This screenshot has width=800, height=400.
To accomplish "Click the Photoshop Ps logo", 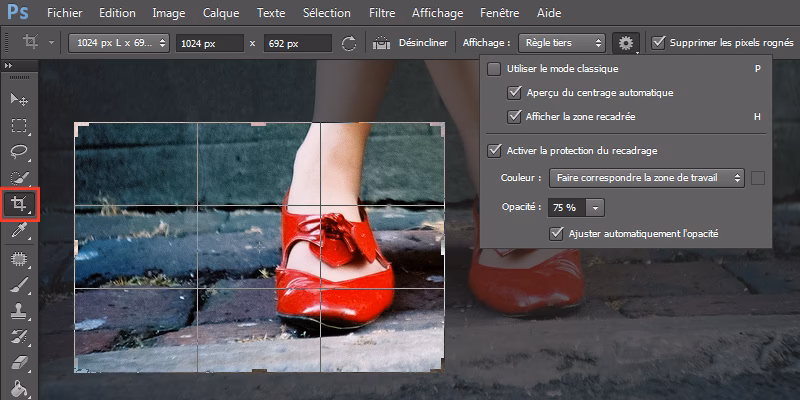I will tap(17, 13).
